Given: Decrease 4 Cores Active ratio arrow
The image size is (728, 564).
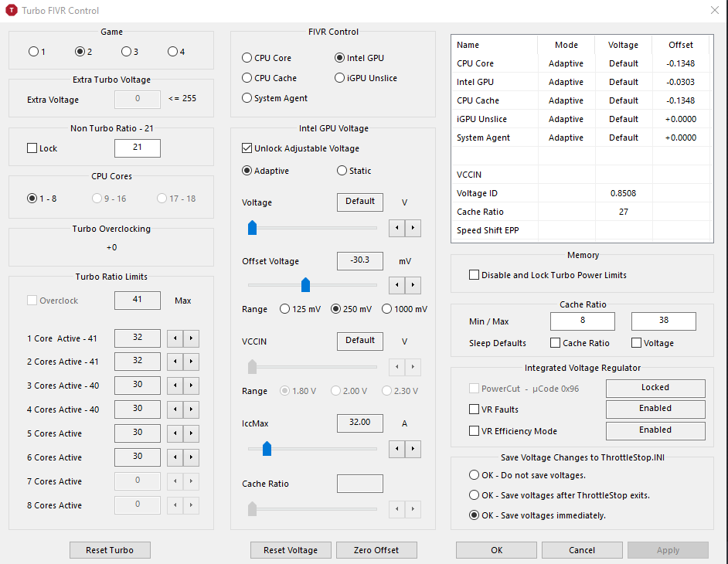Looking at the screenshot, I should coord(175,409).
